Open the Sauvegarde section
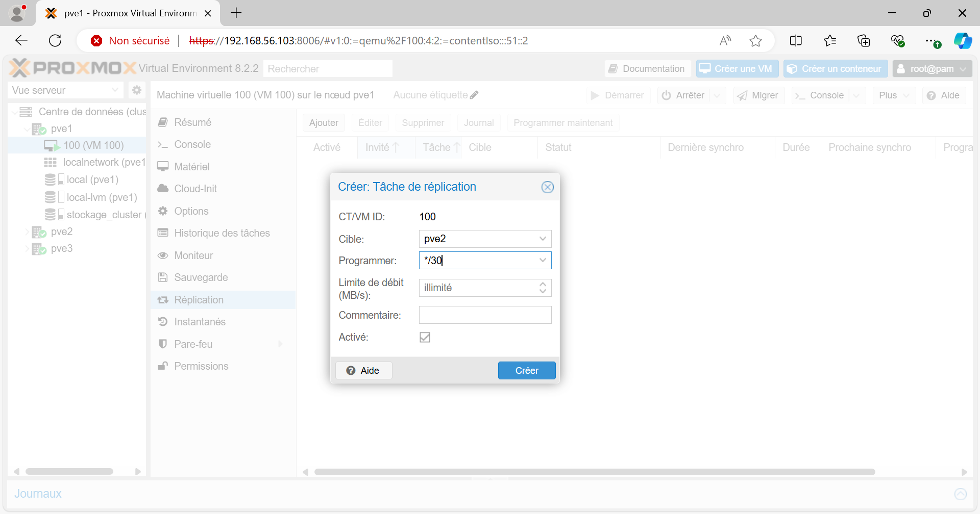980x514 pixels. pyautogui.click(x=223, y=277)
